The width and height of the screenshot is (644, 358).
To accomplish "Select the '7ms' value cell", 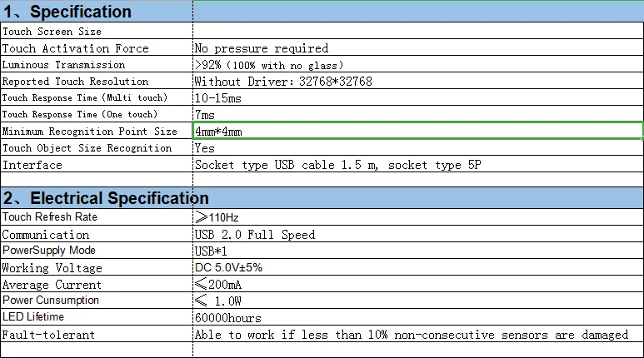I will pyautogui.click(x=418, y=114).
